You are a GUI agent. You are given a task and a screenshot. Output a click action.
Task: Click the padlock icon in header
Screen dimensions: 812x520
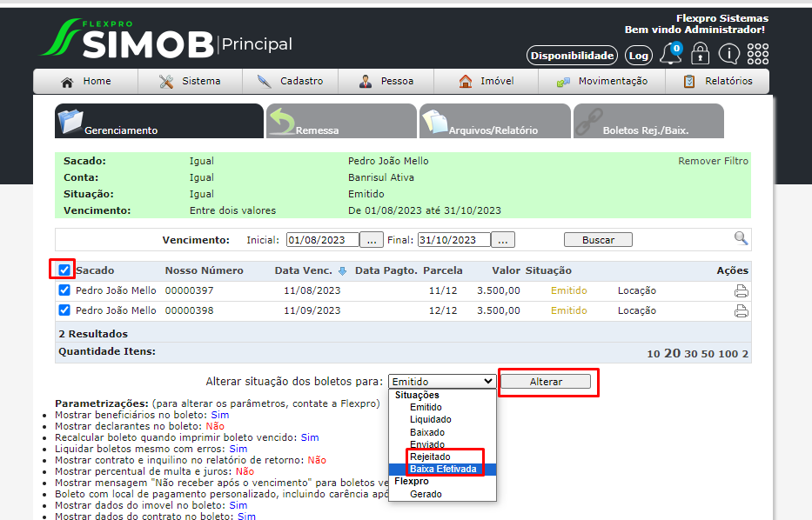pyautogui.click(x=700, y=53)
